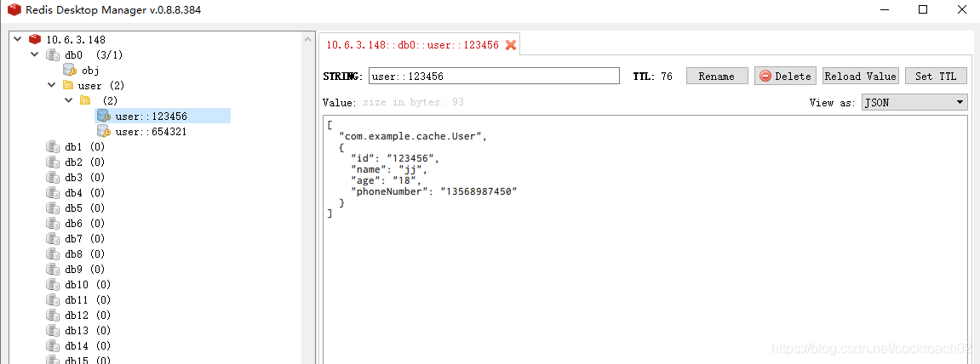
Task: Click the Reload Value button
Action: (860, 77)
